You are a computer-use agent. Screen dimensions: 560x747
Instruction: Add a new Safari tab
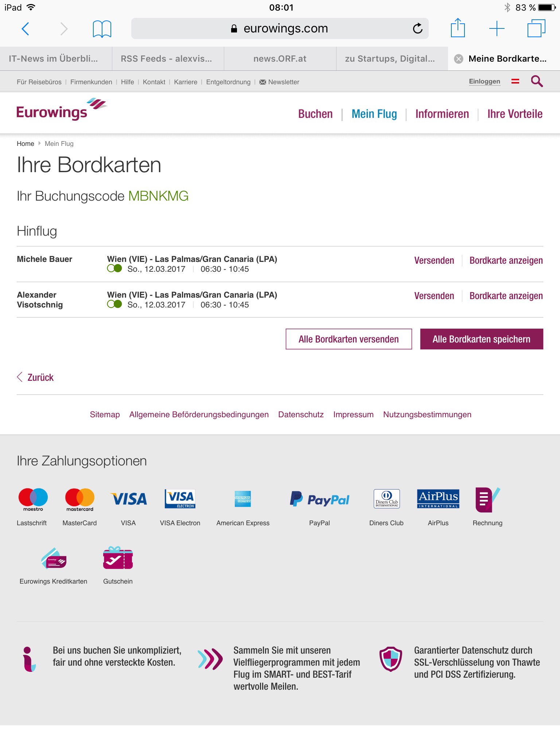point(497,28)
